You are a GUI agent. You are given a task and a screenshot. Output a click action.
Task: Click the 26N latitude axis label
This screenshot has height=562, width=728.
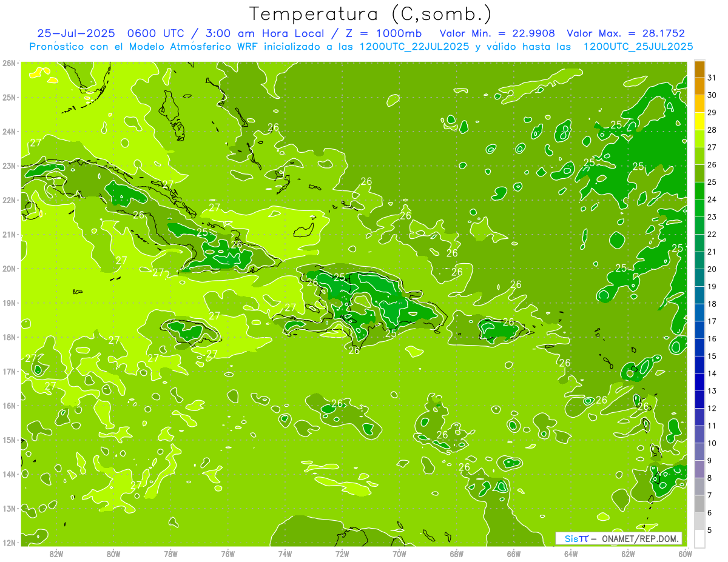(8, 63)
